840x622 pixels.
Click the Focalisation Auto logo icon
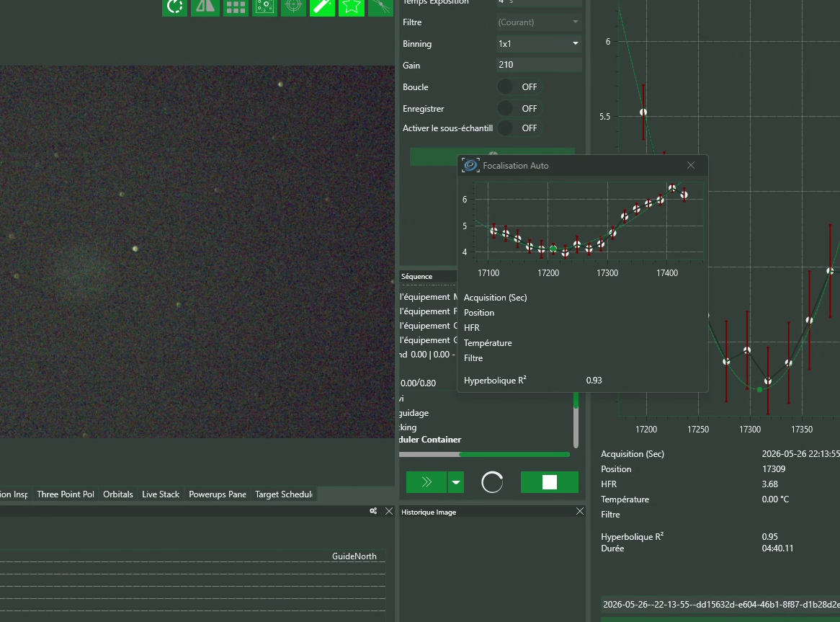(470, 166)
